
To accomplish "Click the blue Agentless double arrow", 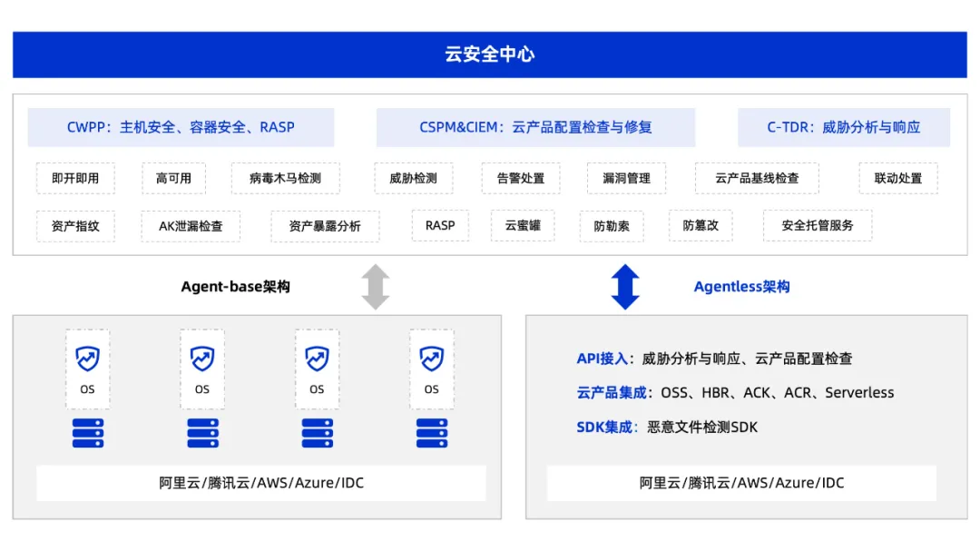I will pyautogui.click(x=625, y=287).
